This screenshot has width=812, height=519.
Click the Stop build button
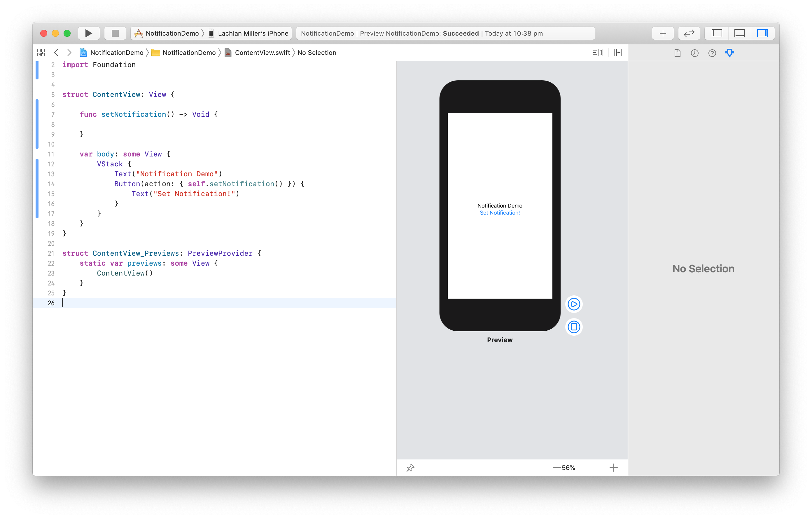[x=115, y=33]
